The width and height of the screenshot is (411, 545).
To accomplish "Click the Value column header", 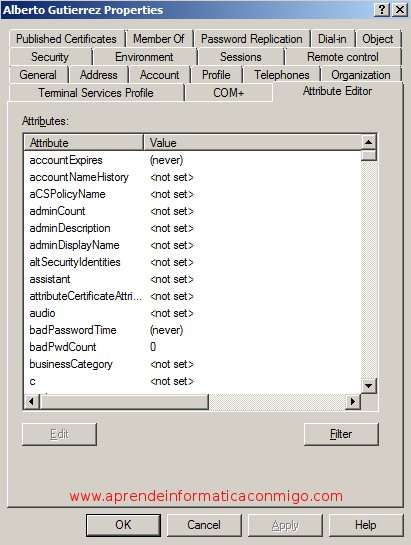I will pyautogui.click(x=252, y=143).
